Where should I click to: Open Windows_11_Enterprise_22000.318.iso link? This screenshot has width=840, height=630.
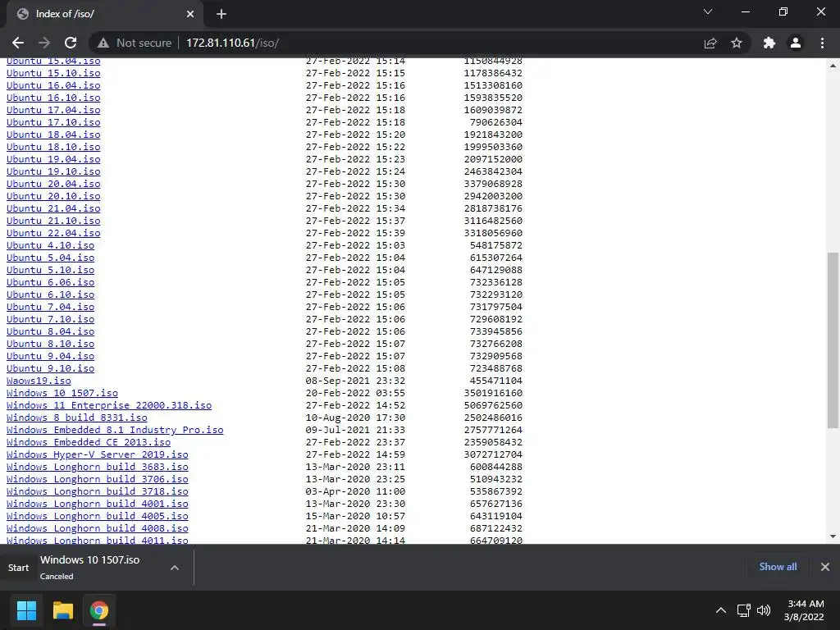[x=109, y=405]
